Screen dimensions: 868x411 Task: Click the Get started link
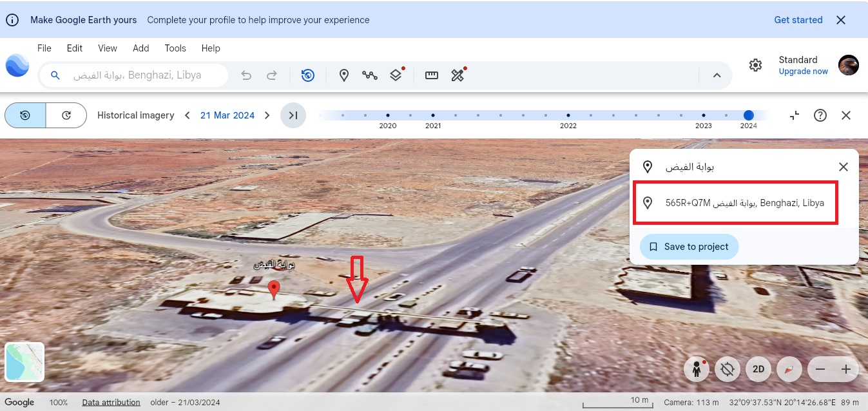tap(798, 20)
